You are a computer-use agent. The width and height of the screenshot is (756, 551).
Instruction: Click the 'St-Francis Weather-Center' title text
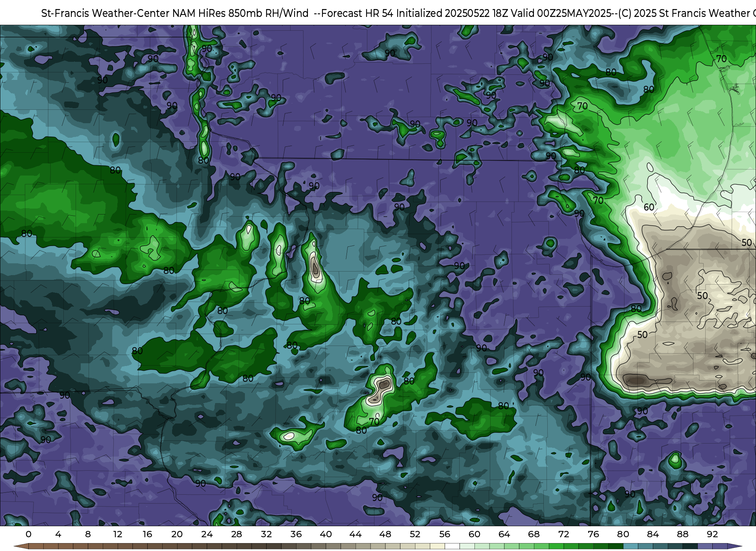click(105, 13)
